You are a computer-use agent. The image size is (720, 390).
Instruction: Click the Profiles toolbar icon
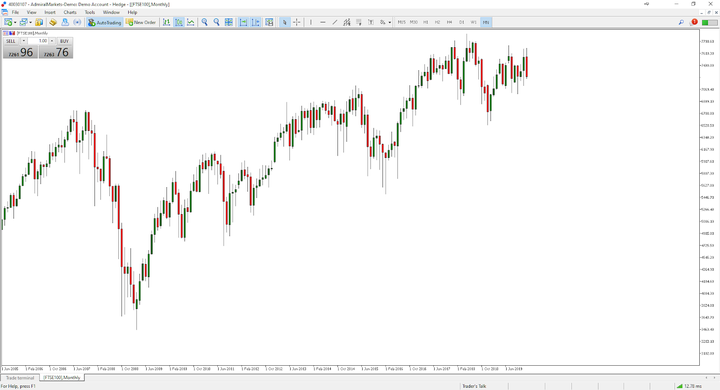(23, 22)
